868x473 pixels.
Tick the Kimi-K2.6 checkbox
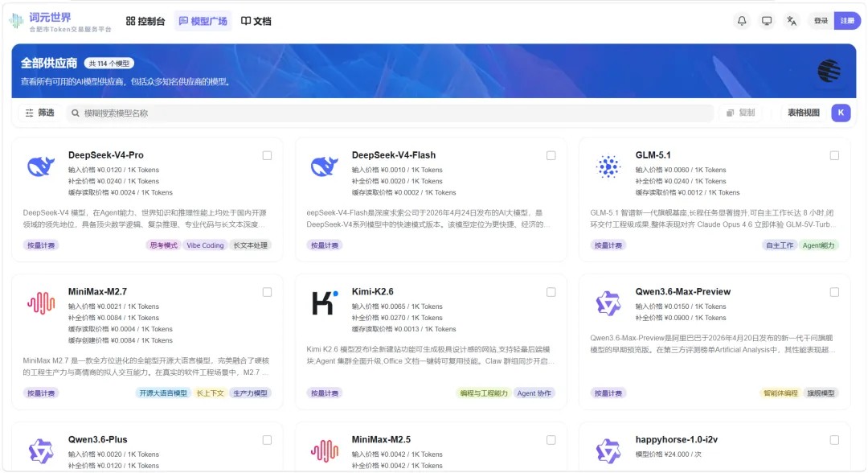[x=551, y=292]
